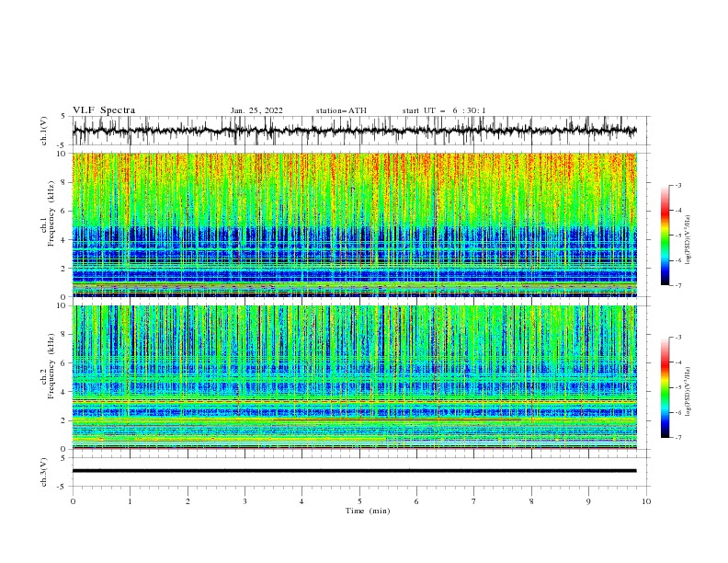This screenshot has width=728, height=563.
Task: Click the "3" tick on the time axis
Action: tap(245, 501)
